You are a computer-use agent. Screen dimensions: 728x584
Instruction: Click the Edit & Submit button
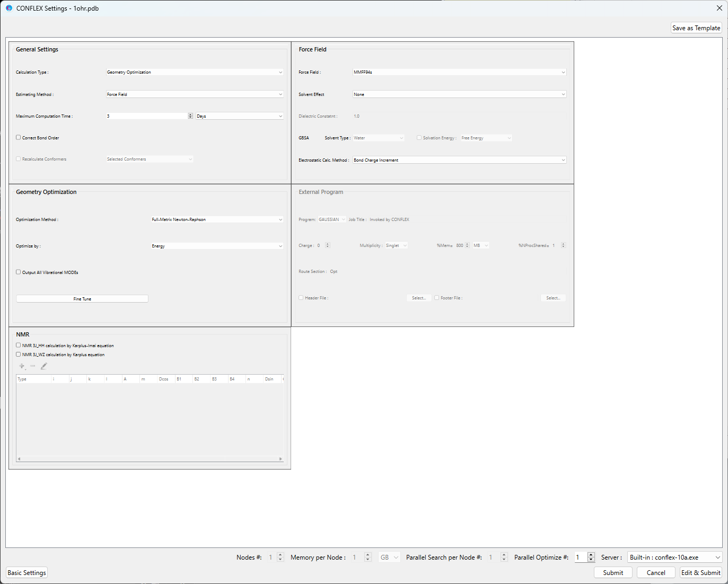click(x=700, y=572)
